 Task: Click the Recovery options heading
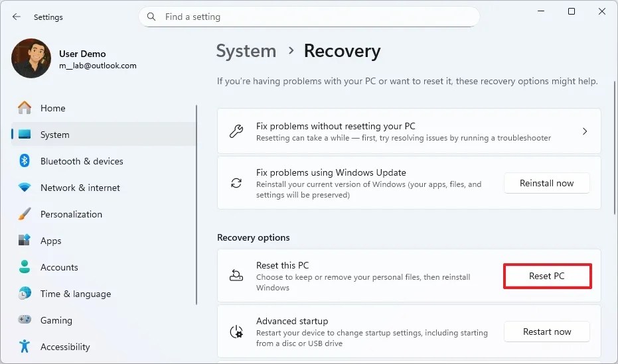(x=254, y=237)
